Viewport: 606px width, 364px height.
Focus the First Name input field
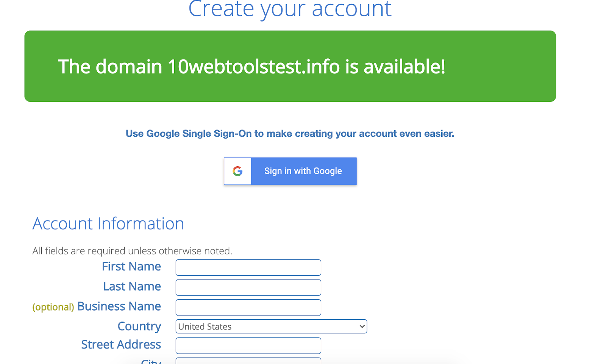point(248,267)
